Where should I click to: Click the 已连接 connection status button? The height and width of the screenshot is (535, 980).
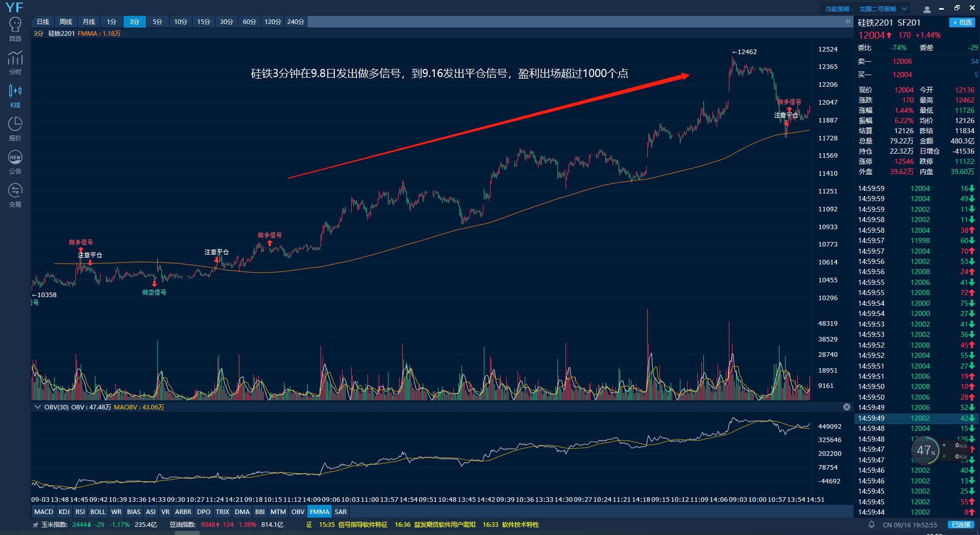pos(961,524)
